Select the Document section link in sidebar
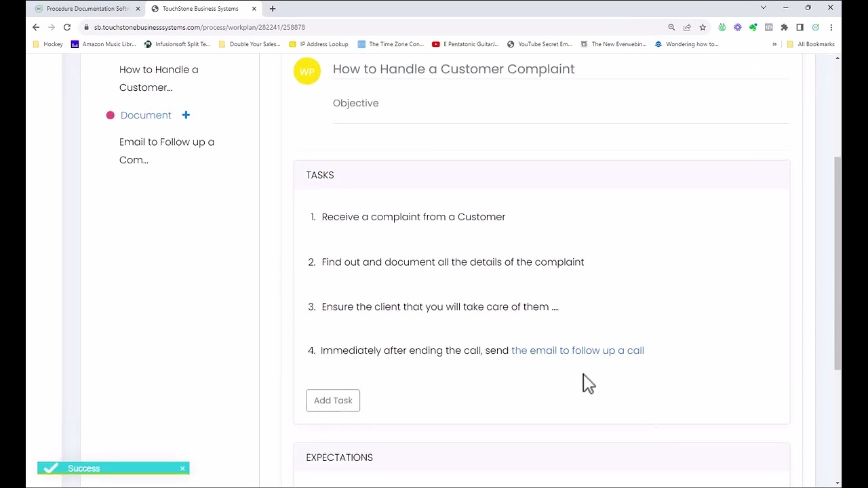This screenshot has height=488, width=868. click(x=146, y=115)
